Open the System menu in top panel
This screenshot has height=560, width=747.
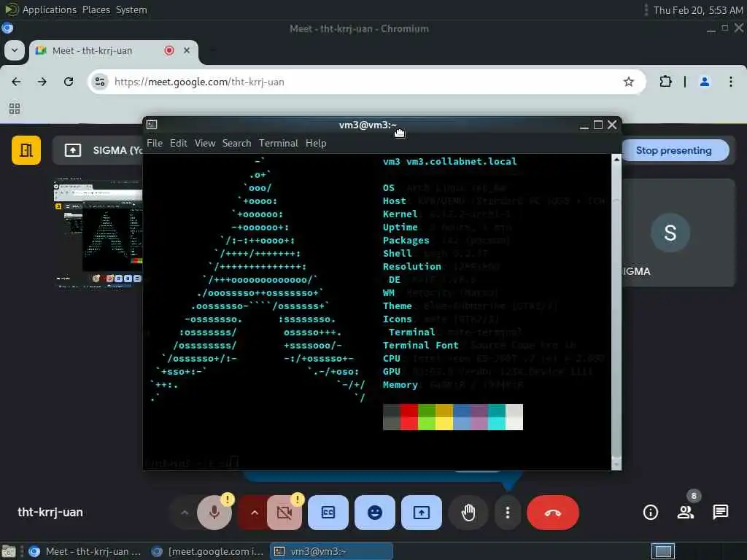(131, 10)
